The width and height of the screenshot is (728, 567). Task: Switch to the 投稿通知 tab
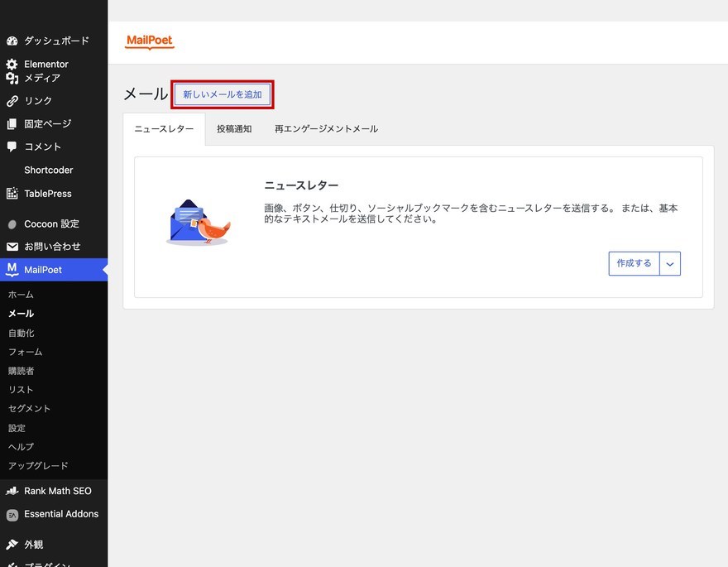pos(234,129)
